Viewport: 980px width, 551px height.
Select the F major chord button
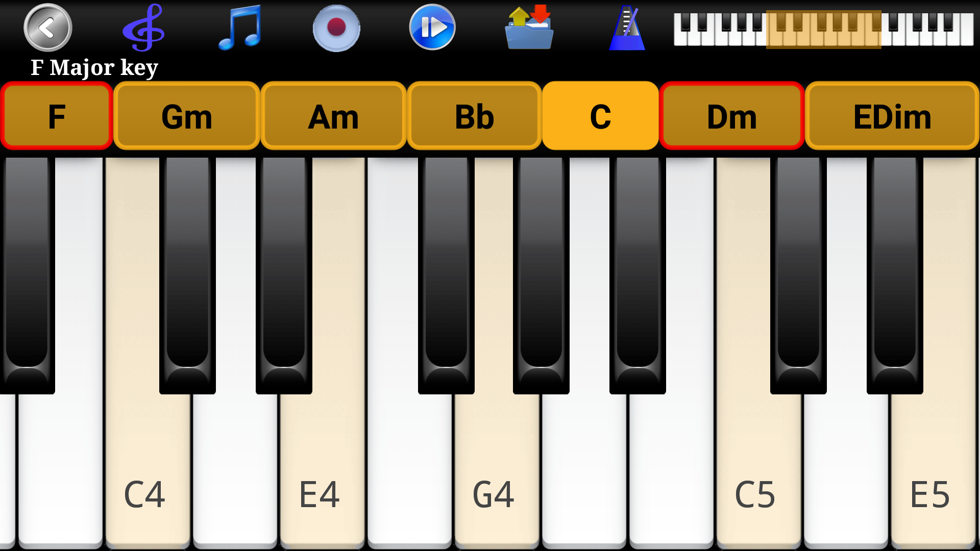[57, 114]
